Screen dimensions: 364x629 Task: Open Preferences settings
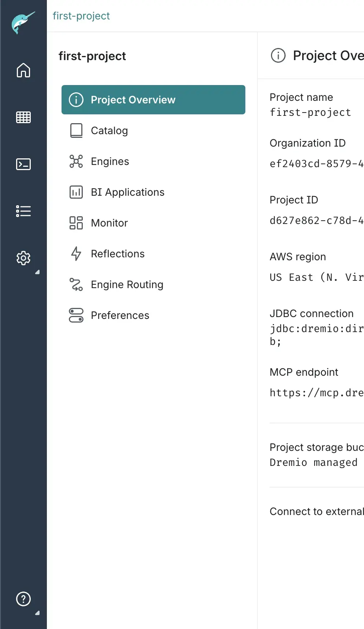click(153, 315)
